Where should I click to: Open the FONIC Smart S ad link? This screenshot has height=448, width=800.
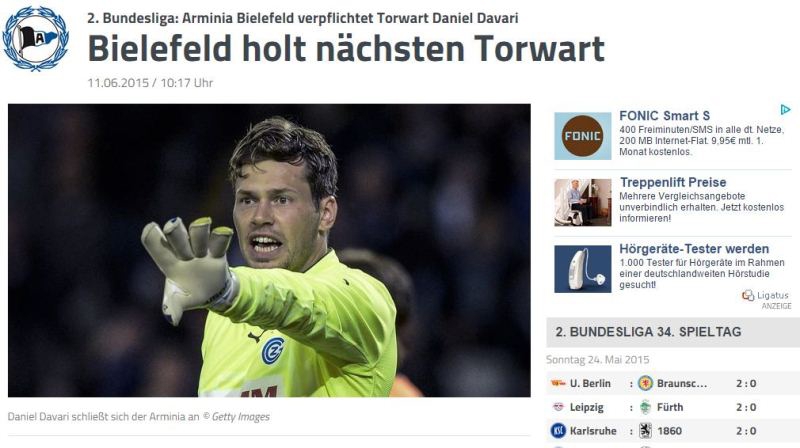tap(664, 116)
